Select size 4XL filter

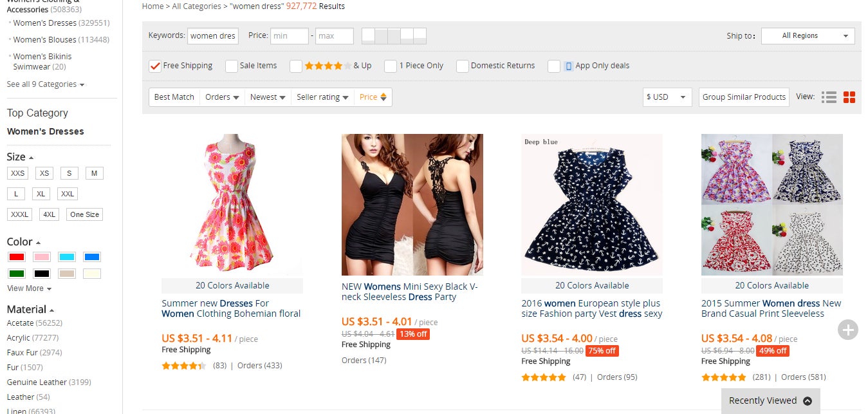pyautogui.click(x=50, y=214)
